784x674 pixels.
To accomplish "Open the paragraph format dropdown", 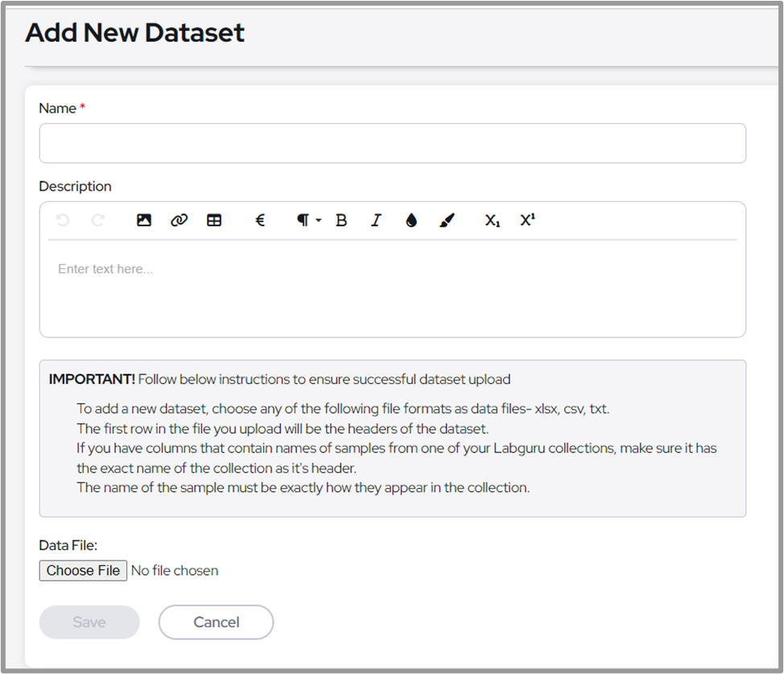I will (x=307, y=220).
